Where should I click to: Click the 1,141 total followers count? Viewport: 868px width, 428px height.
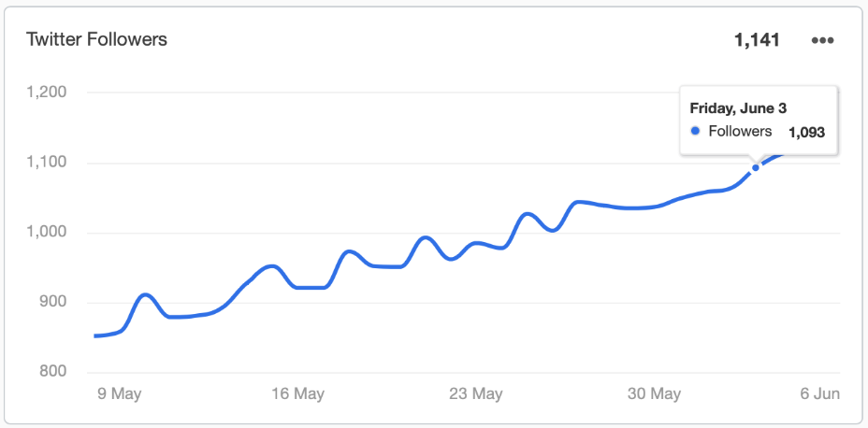(x=757, y=40)
